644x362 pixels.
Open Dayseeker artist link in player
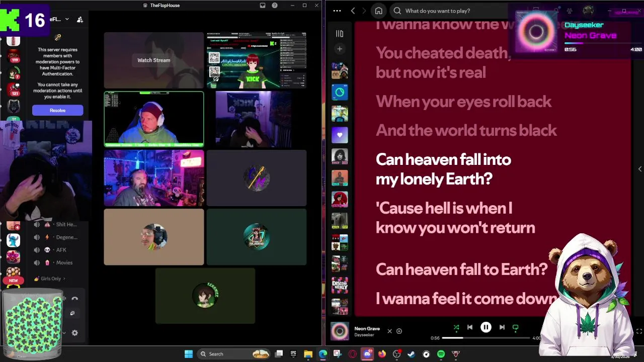tap(364, 335)
